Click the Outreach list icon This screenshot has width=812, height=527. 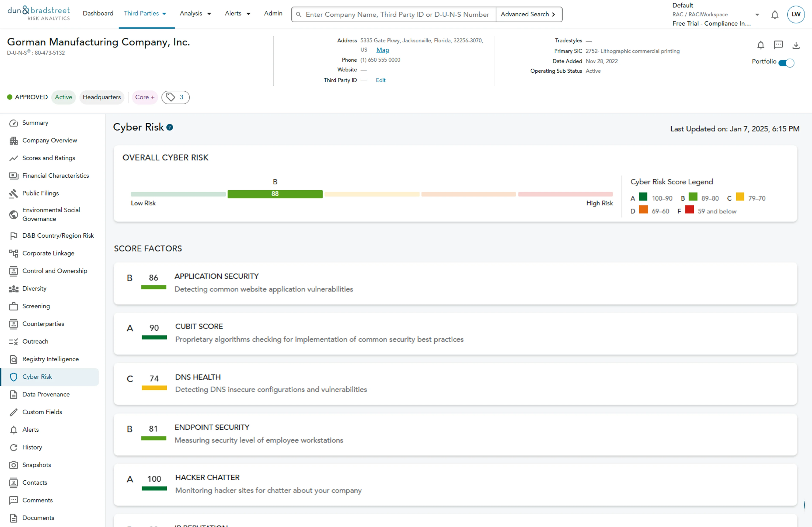(14, 342)
